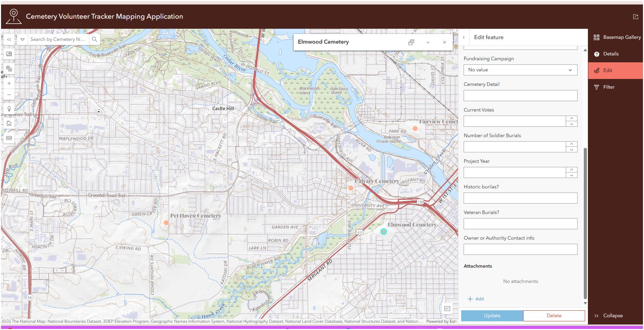Screen dimensions: 644x330
Task: Go back from Edit feature panel
Action: coord(464,37)
